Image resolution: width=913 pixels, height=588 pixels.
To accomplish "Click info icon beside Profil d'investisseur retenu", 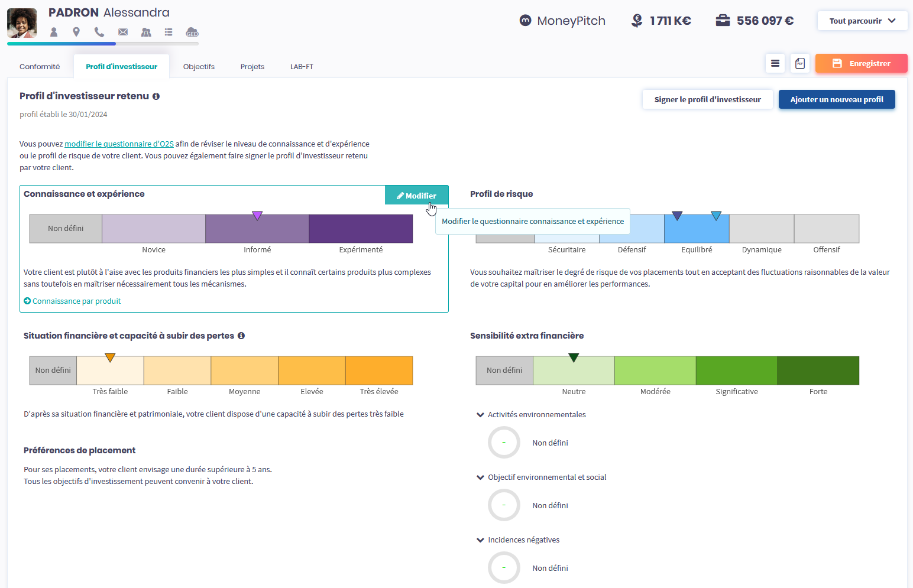I will (156, 96).
